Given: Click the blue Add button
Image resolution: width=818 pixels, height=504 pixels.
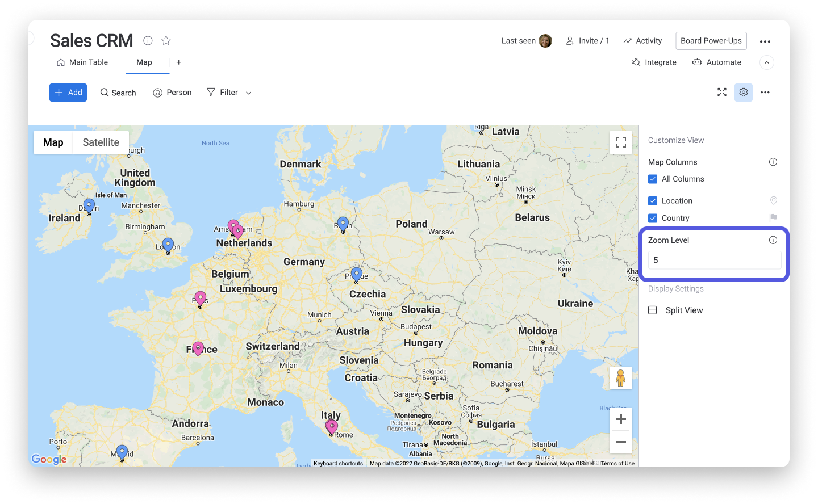Looking at the screenshot, I should coord(68,92).
